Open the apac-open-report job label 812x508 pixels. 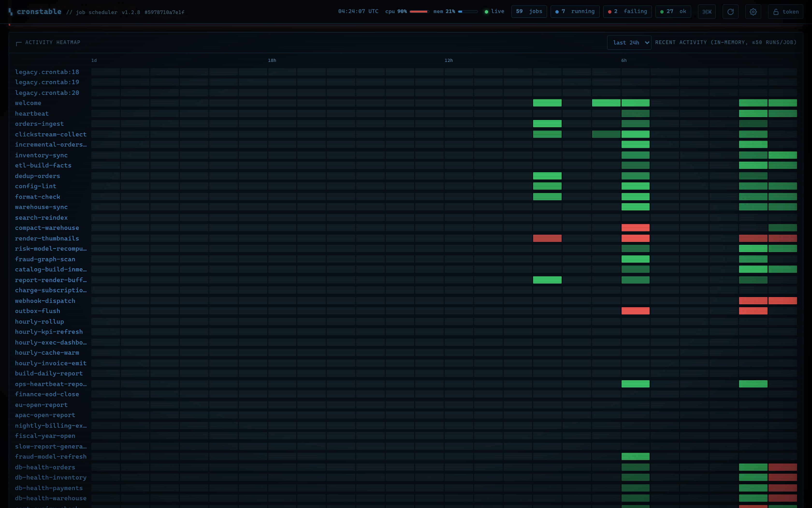pos(45,415)
